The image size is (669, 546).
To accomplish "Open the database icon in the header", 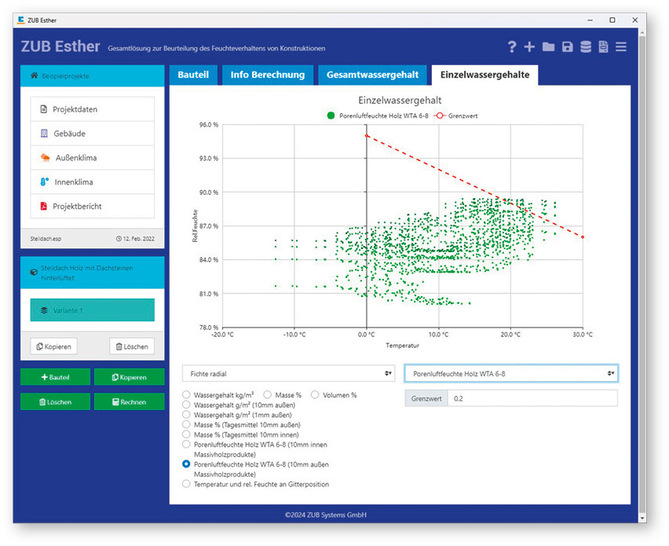I will pos(585,47).
